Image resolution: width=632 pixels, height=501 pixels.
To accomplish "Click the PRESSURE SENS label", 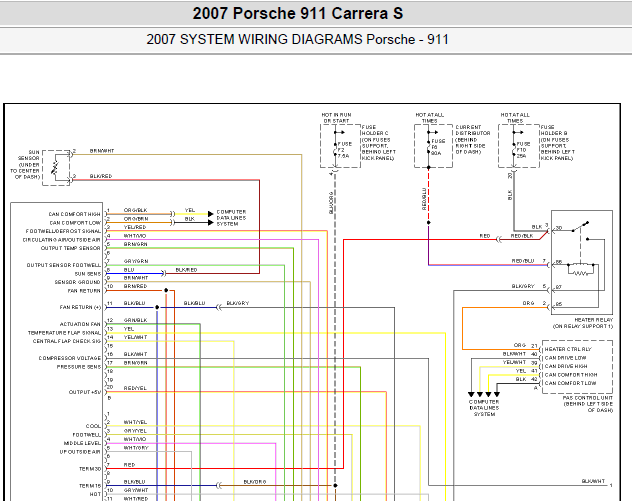I will point(79,367).
